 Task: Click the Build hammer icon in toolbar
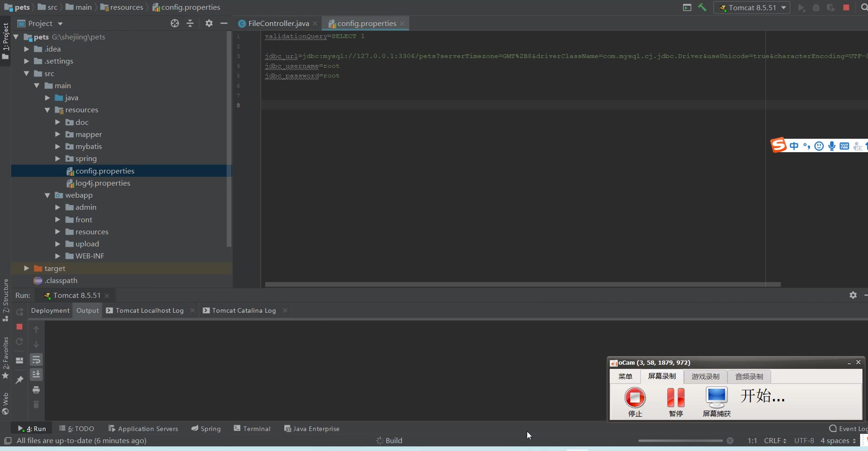click(x=702, y=7)
